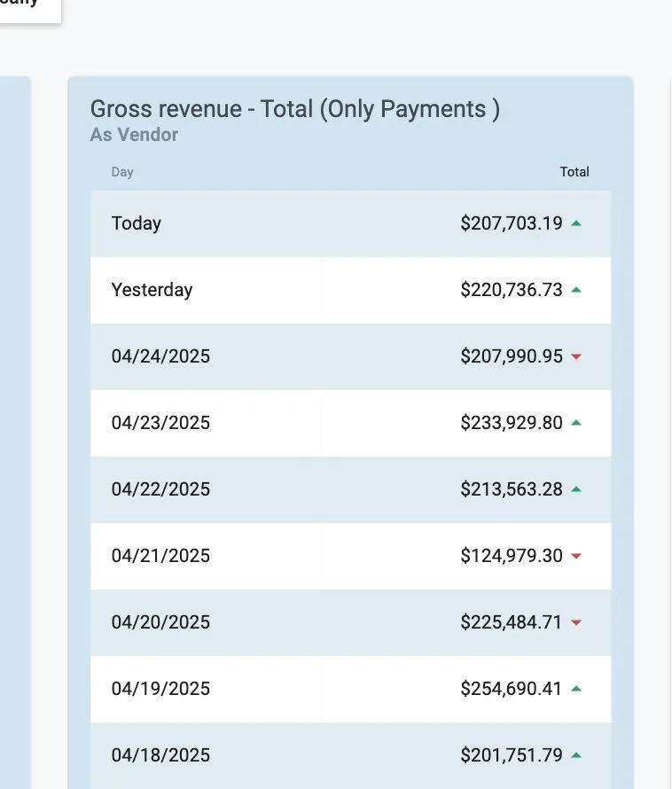672x789 pixels.
Task: Select the Yesterday row label
Action: tap(152, 290)
